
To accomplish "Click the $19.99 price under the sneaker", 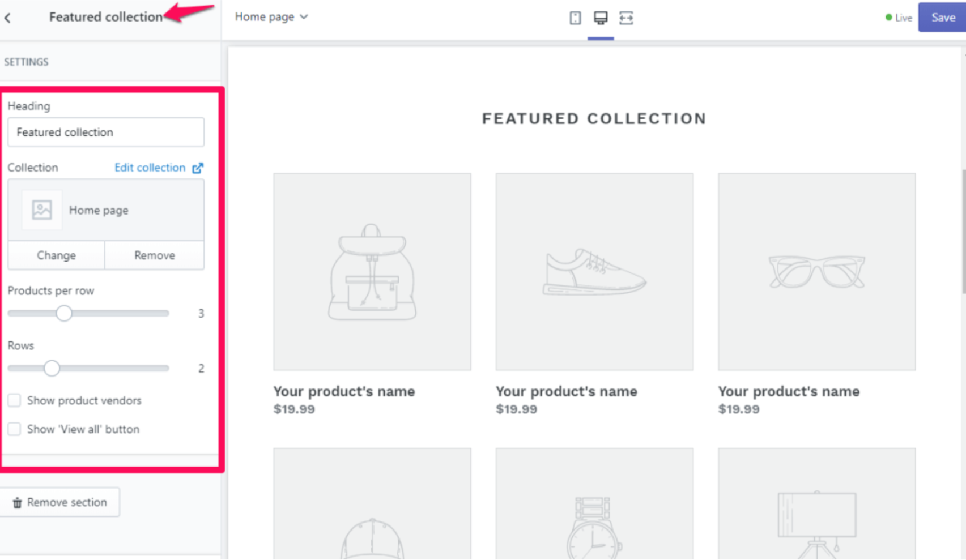I will 516,409.
